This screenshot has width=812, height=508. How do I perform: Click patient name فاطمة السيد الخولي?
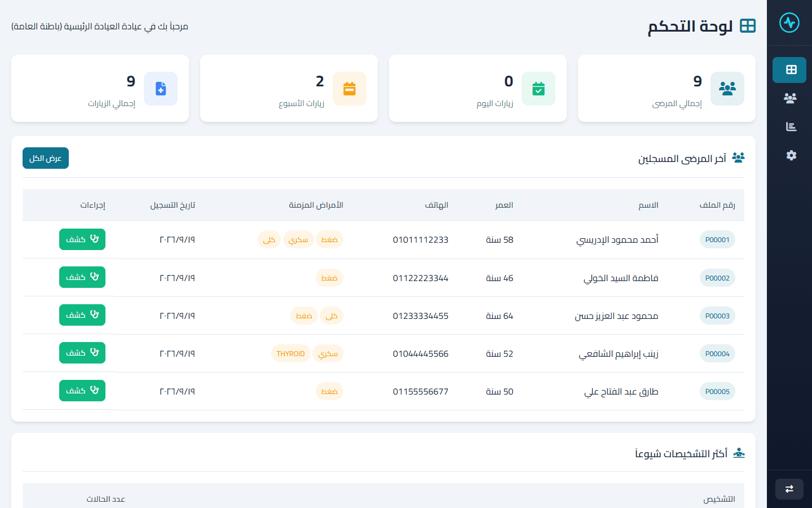621,278
